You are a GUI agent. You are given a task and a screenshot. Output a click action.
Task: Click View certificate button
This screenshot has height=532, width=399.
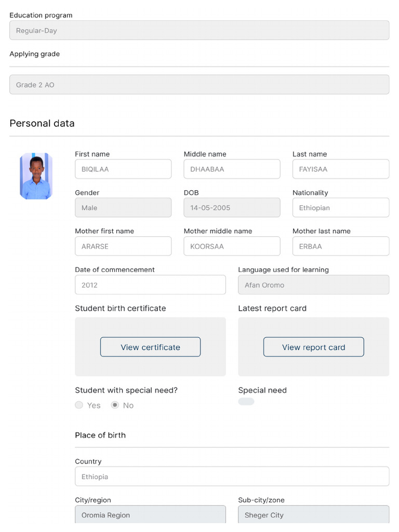pos(150,347)
